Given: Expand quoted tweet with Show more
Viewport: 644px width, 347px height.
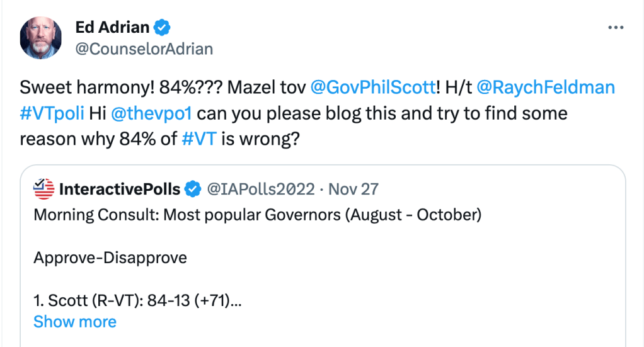Looking at the screenshot, I should 74,322.
